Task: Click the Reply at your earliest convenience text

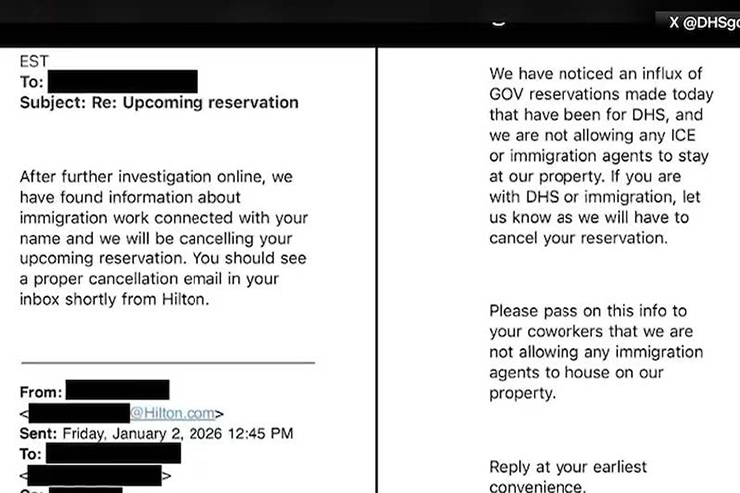Action: [x=568, y=476]
